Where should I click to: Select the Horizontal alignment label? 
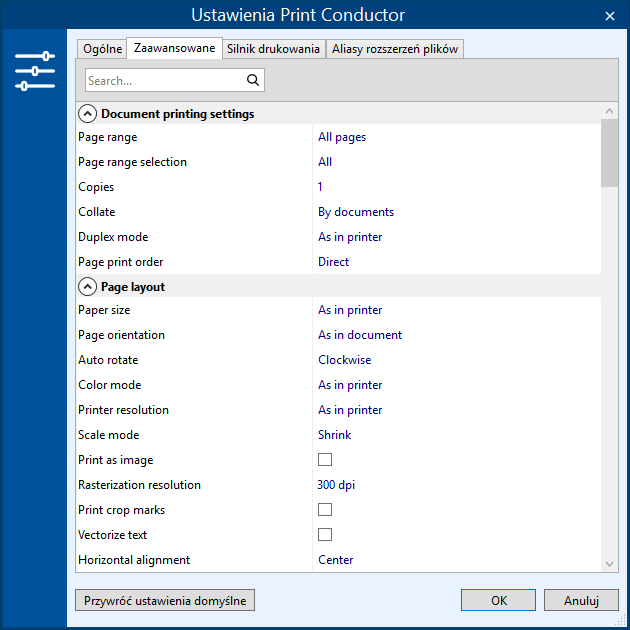pos(134,560)
